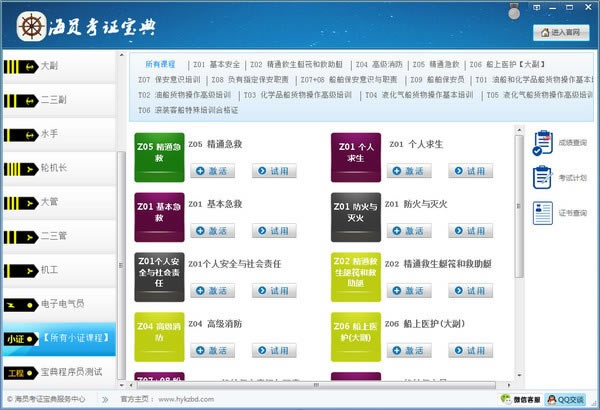Viewport: 600px width, 410px height.
Task: Open QQ交谈 chat in status bar
Action: [x=570, y=399]
